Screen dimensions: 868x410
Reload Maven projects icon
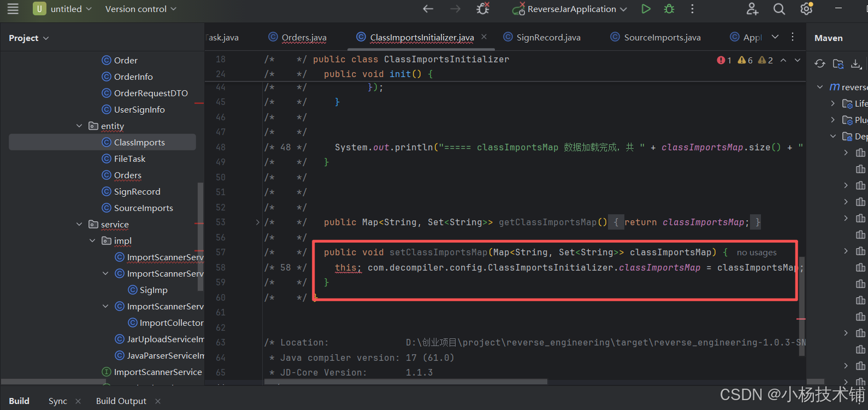point(820,64)
